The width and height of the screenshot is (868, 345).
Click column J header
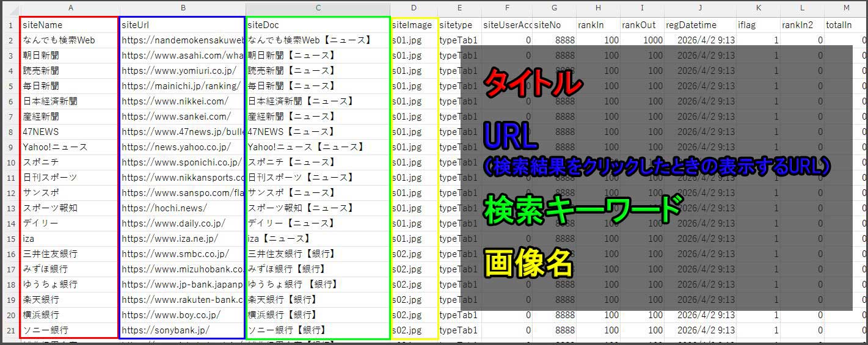pyautogui.click(x=700, y=8)
